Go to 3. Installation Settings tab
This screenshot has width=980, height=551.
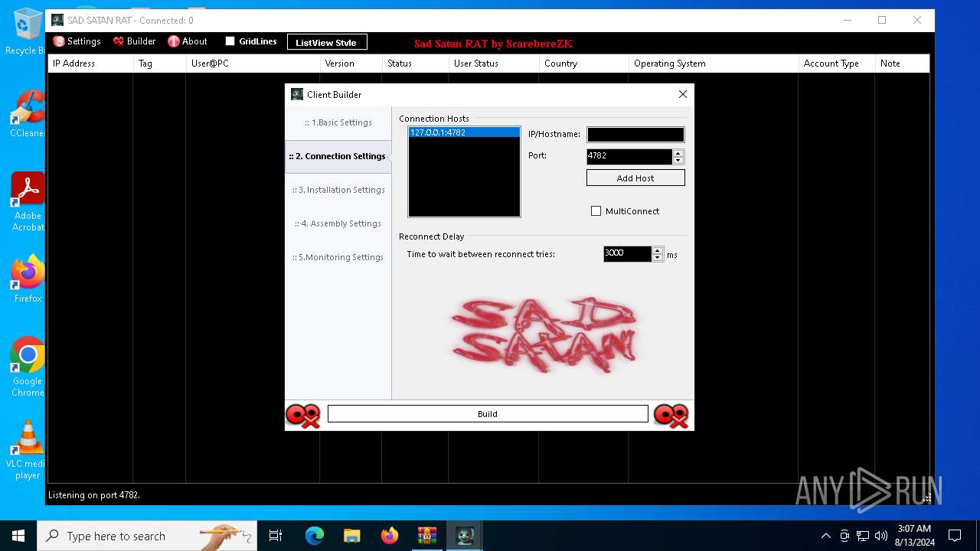tap(338, 190)
